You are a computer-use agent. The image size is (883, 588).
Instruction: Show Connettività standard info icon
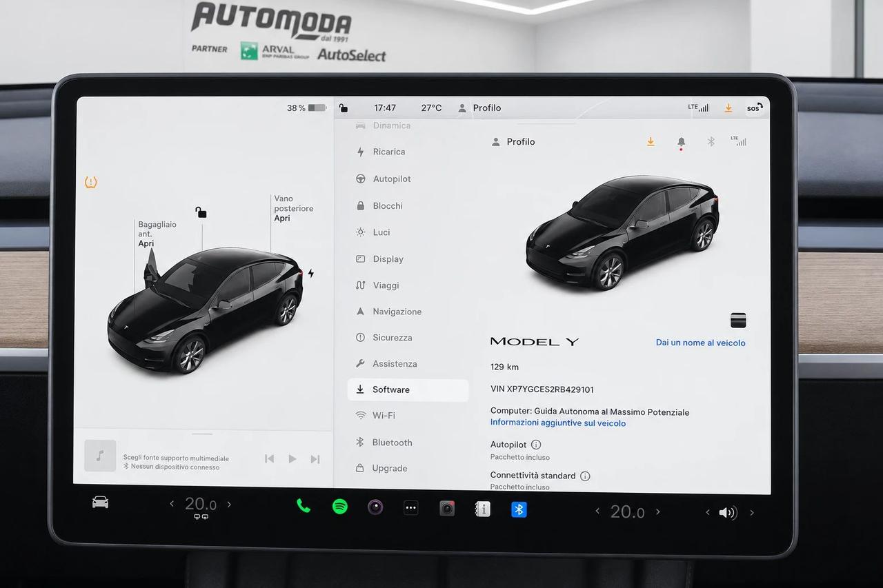[x=585, y=476]
